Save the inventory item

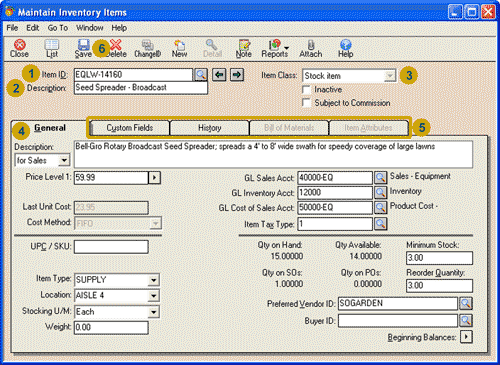pyautogui.click(x=83, y=49)
